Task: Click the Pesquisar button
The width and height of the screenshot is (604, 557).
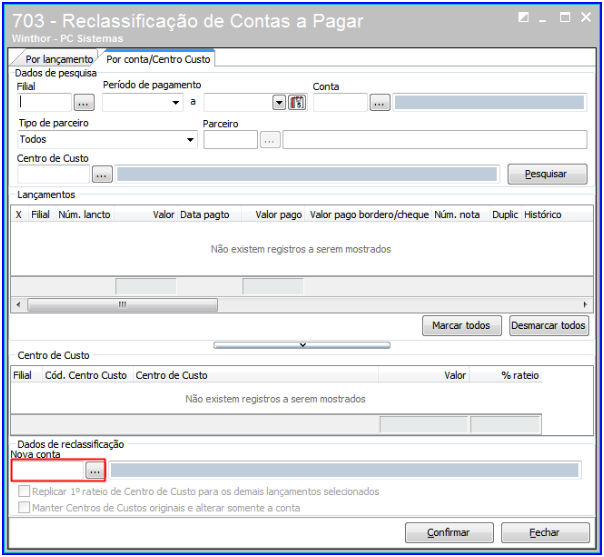Action: [547, 174]
